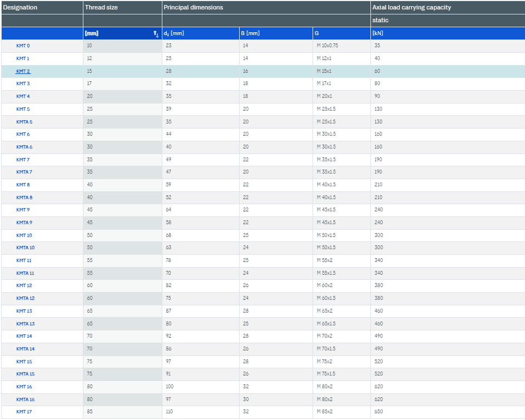Open the KMT 17 product link

(24, 412)
